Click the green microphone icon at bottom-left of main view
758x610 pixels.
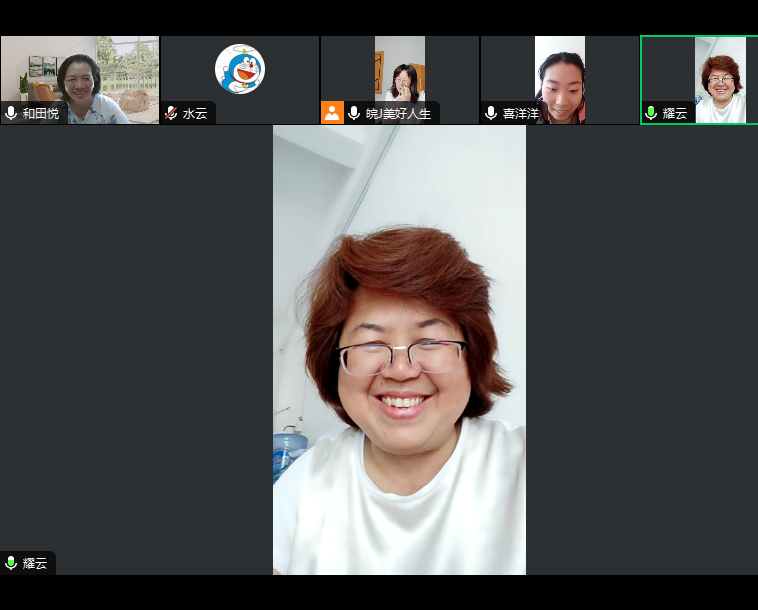coord(11,563)
